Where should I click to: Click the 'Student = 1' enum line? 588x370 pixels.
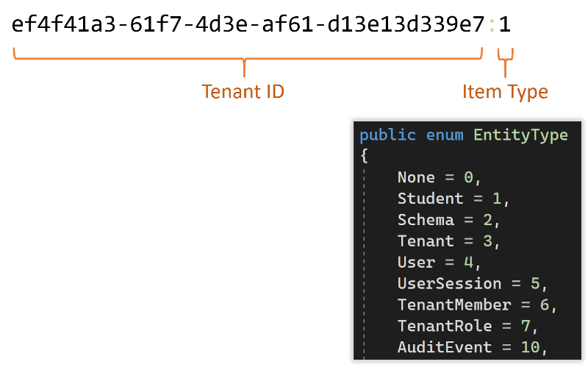453,199
